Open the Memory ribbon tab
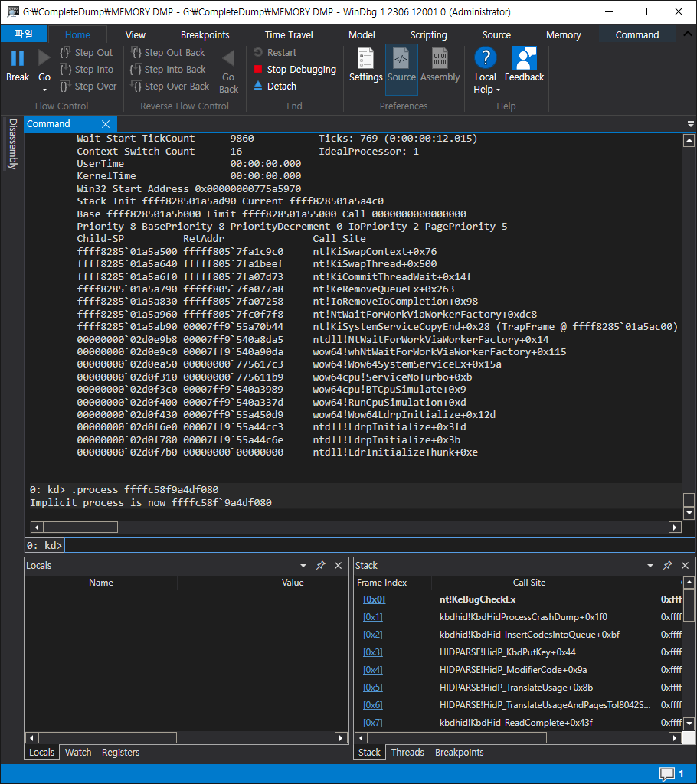The height and width of the screenshot is (784, 697). coord(564,35)
